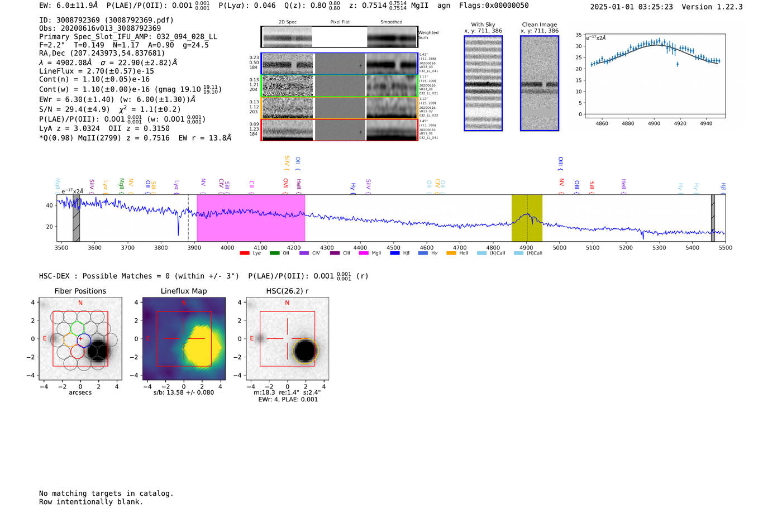Click the orange HeII legend swatch
782x532 pixels.
click(x=451, y=253)
